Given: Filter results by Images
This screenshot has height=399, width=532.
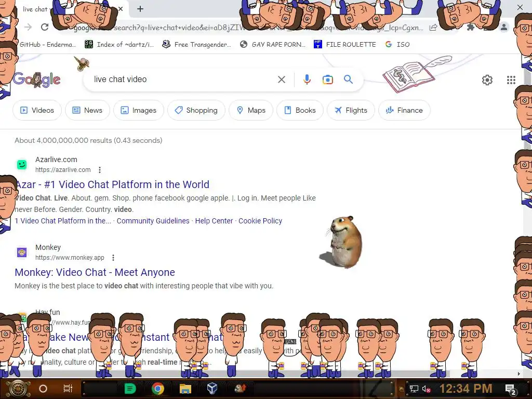Looking at the screenshot, I should [138, 110].
